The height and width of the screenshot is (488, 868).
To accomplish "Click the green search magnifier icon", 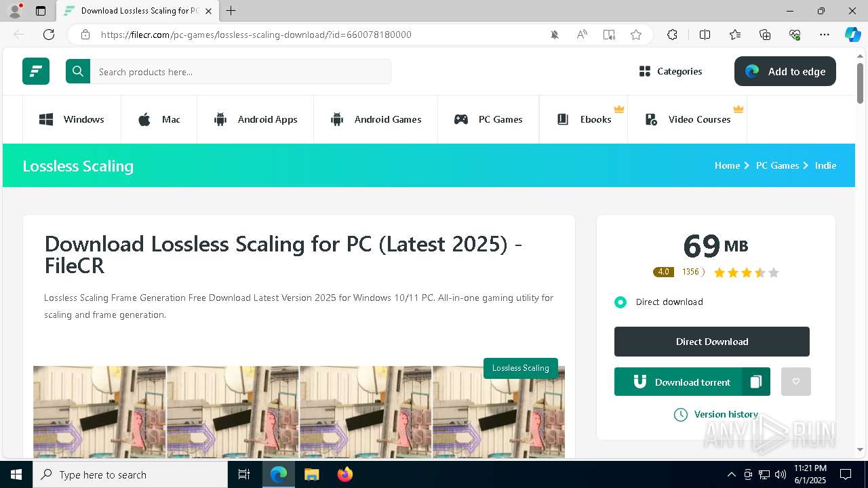I will [x=78, y=71].
